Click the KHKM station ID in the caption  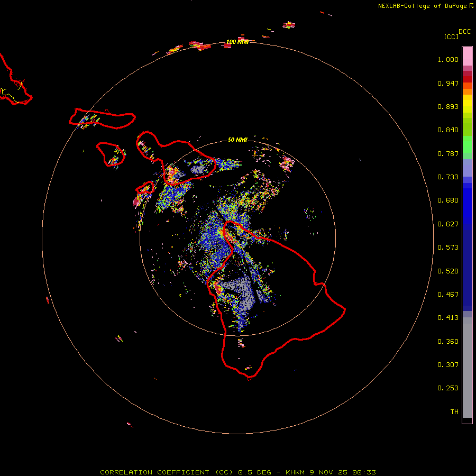[295, 472]
